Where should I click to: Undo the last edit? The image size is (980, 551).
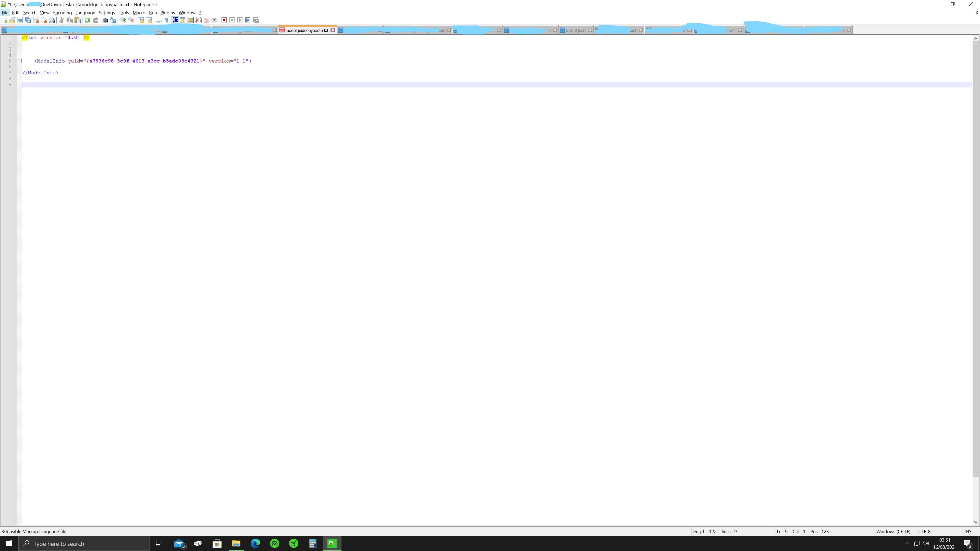pyautogui.click(x=88, y=20)
